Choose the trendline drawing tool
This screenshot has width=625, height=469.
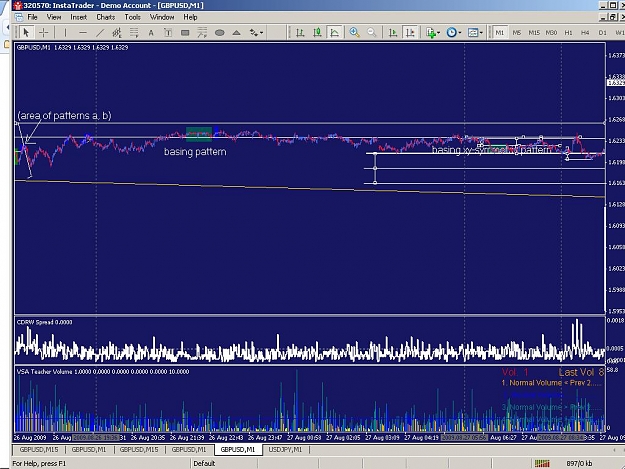tap(100, 33)
